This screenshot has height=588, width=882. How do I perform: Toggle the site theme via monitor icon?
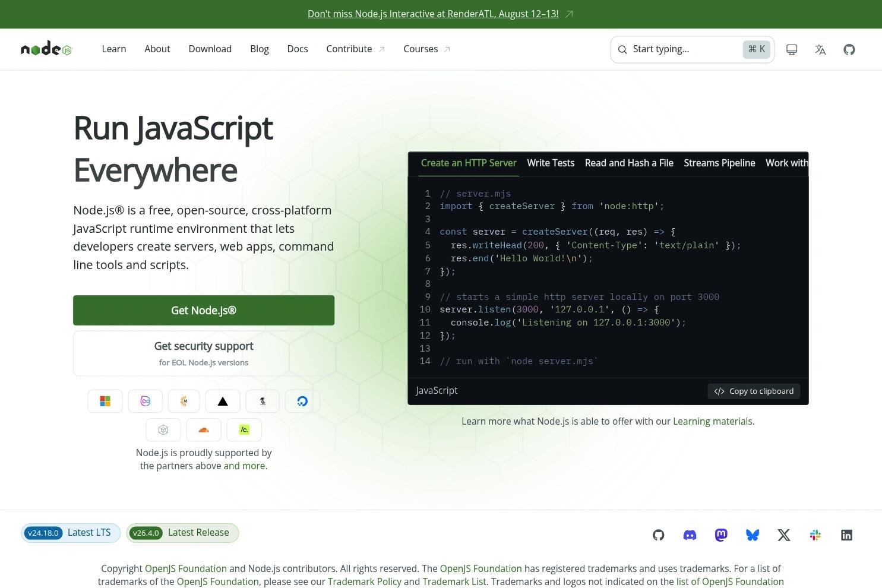click(792, 49)
